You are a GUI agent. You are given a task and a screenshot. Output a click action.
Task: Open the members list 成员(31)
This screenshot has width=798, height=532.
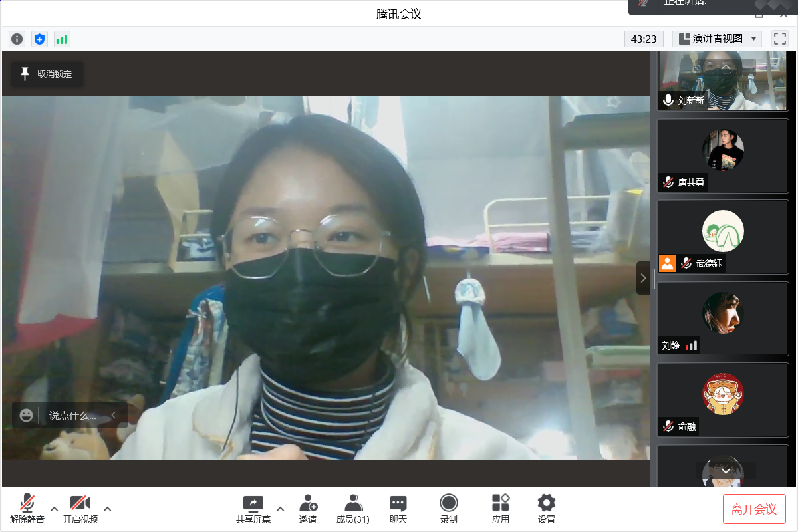(x=353, y=509)
